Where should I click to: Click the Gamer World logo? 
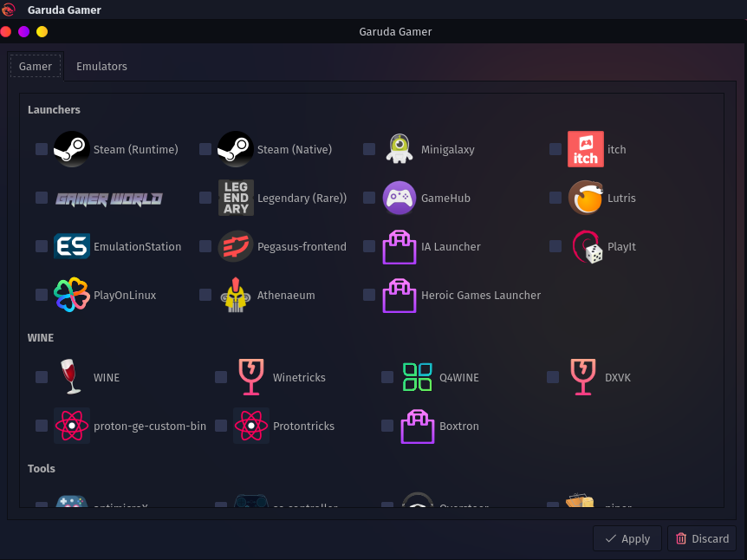click(109, 199)
